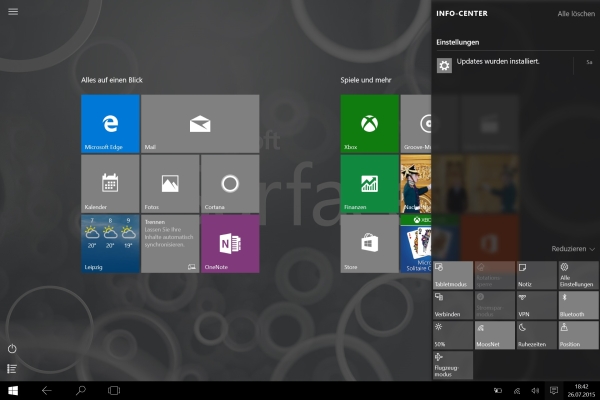Open Task View on taskbar
Screen dimensions: 600x400
point(114,390)
